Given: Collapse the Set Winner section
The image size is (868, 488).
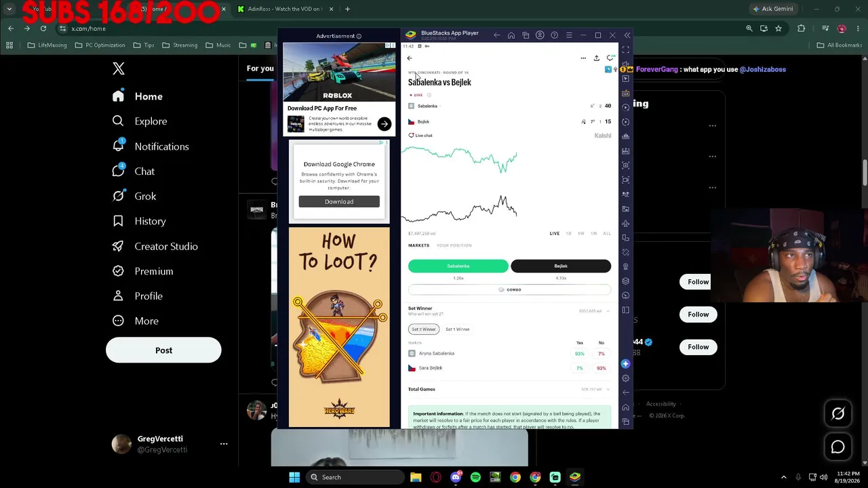Looking at the screenshot, I should (x=608, y=311).
